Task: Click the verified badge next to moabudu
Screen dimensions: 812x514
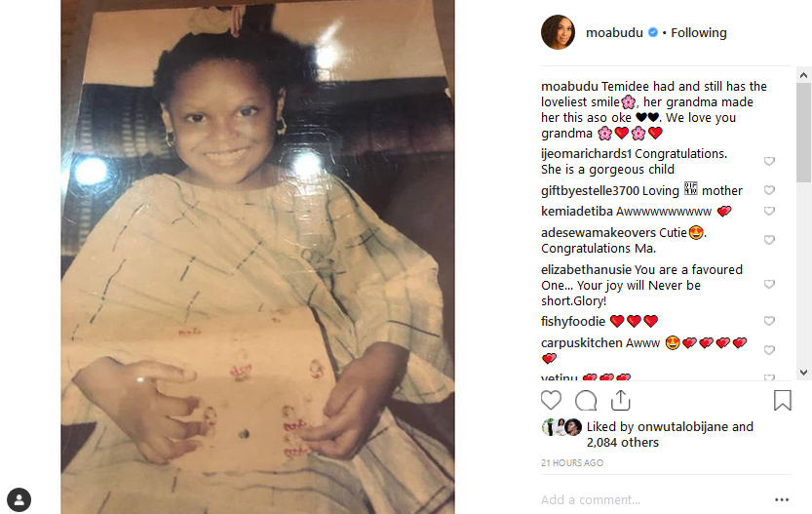Action: (x=653, y=32)
